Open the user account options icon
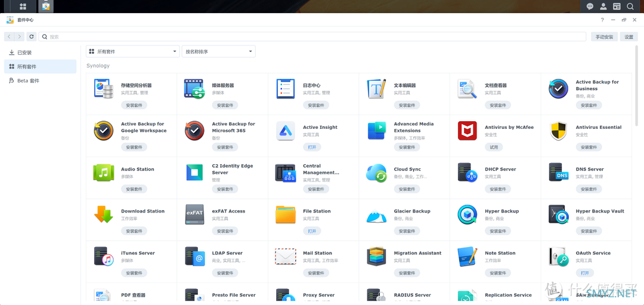 click(603, 6)
